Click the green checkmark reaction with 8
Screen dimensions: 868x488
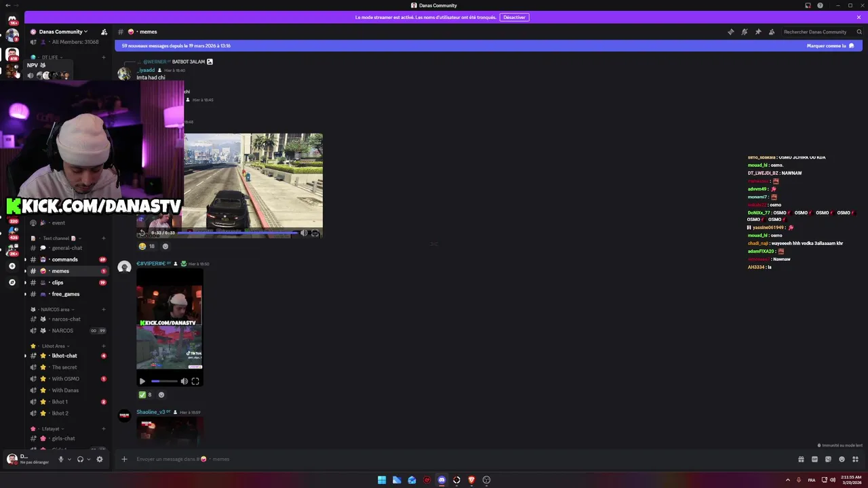point(146,394)
